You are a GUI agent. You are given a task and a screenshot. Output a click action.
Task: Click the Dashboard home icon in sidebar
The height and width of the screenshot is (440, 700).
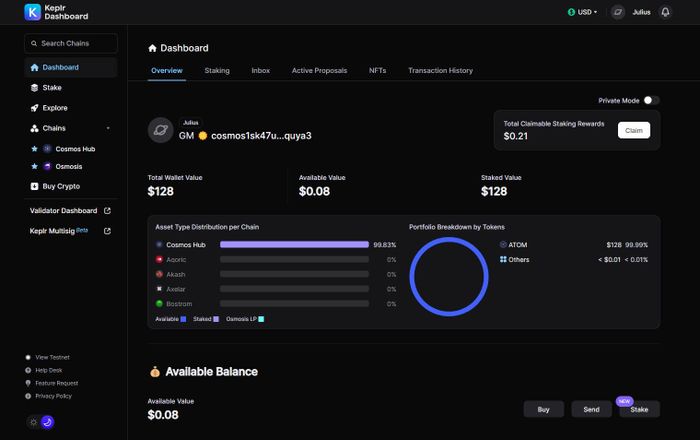[x=34, y=67]
